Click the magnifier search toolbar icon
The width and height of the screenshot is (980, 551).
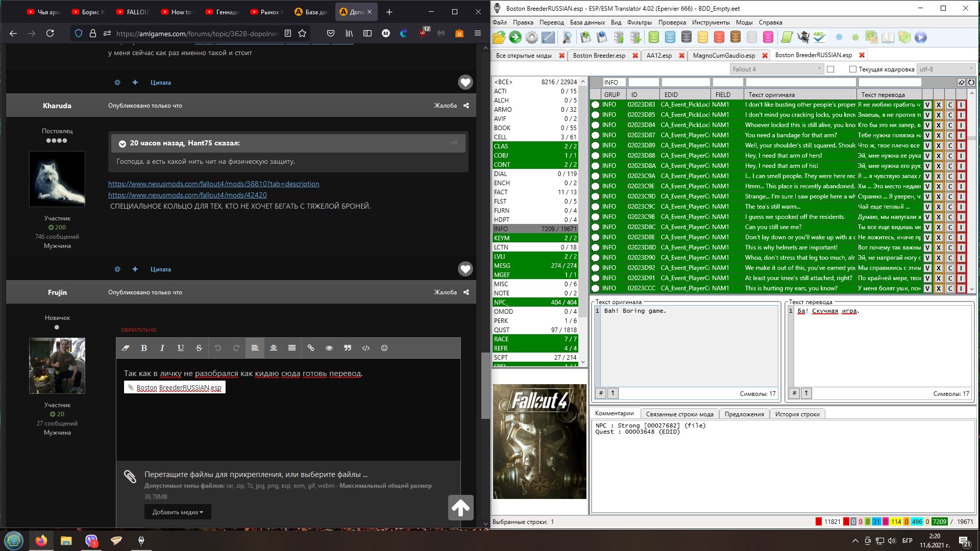coord(567,37)
